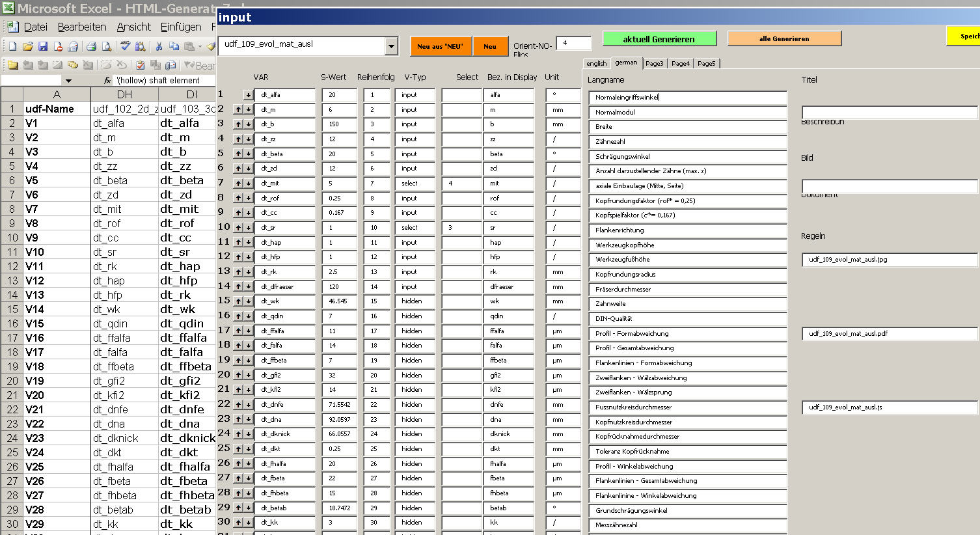
Task: Click the envelope with paperclip icon
Action: [x=170, y=65]
